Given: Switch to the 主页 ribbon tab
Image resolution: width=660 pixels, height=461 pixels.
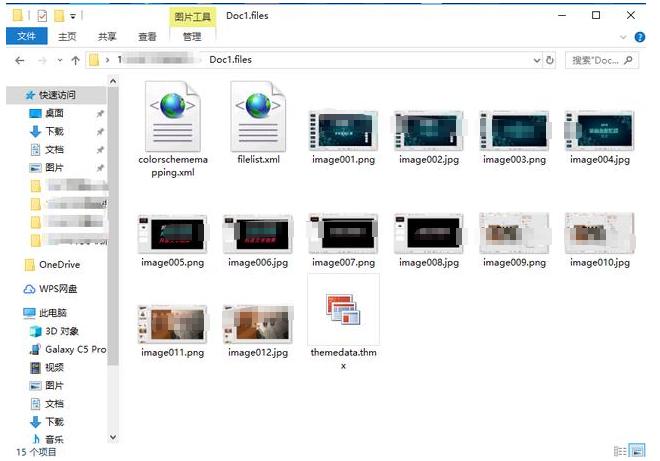Looking at the screenshot, I should pos(67,37).
